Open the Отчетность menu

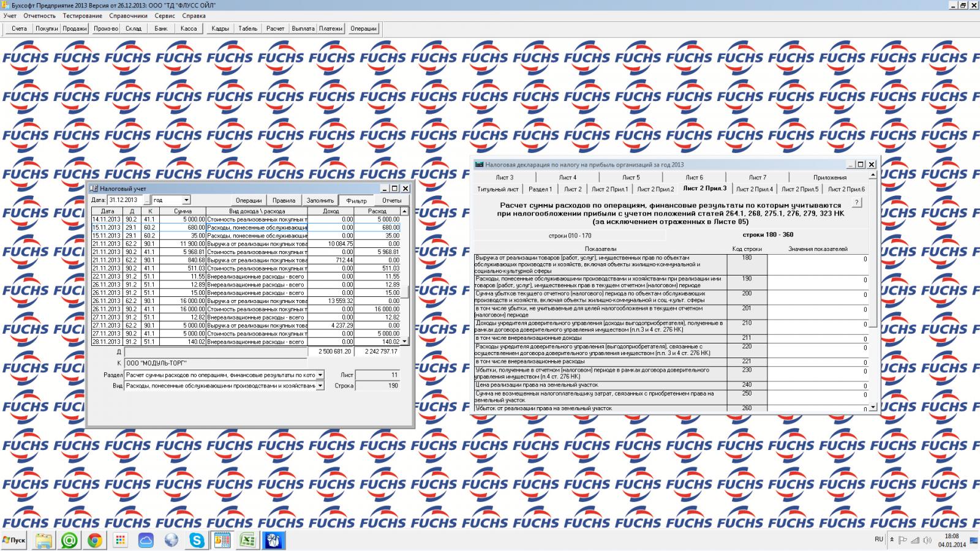click(39, 15)
